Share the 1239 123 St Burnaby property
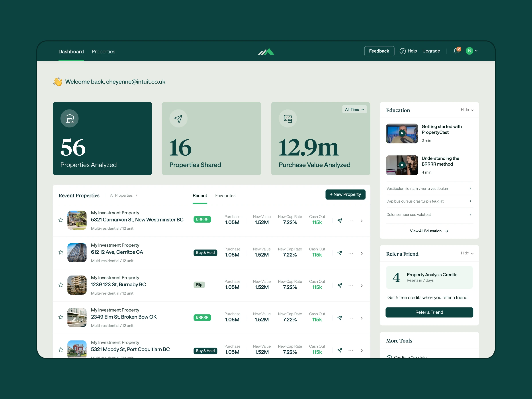The height and width of the screenshot is (399, 532). (340, 286)
